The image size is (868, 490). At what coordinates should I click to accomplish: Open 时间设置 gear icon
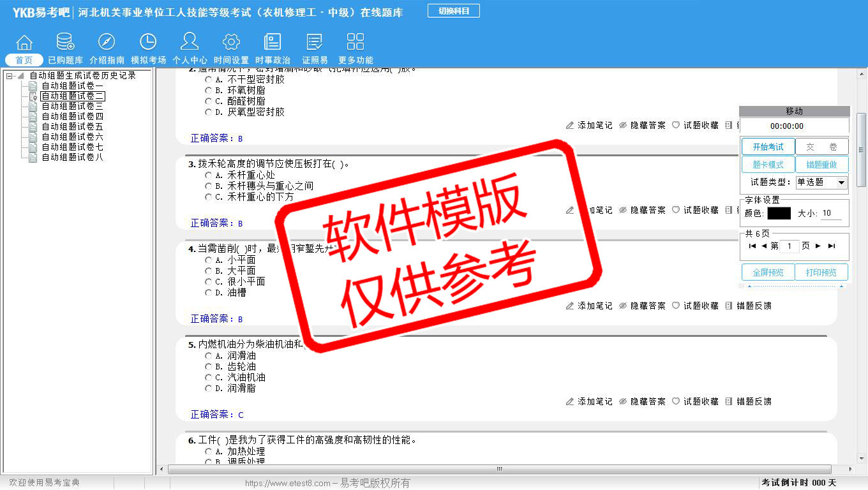[231, 43]
